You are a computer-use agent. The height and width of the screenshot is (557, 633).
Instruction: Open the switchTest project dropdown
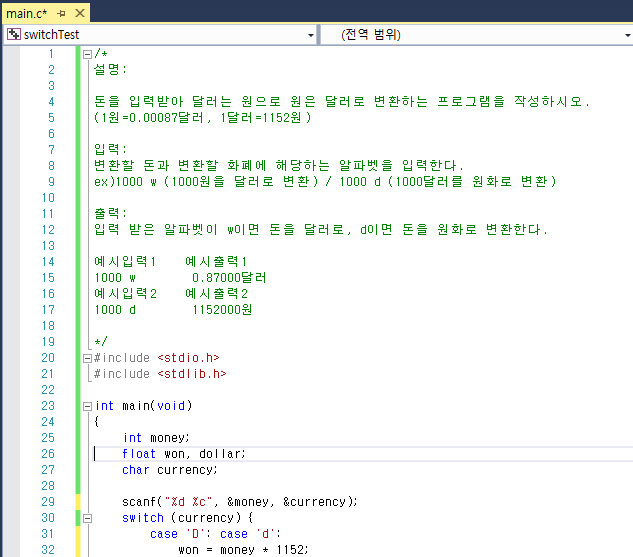[x=310, y=34]
